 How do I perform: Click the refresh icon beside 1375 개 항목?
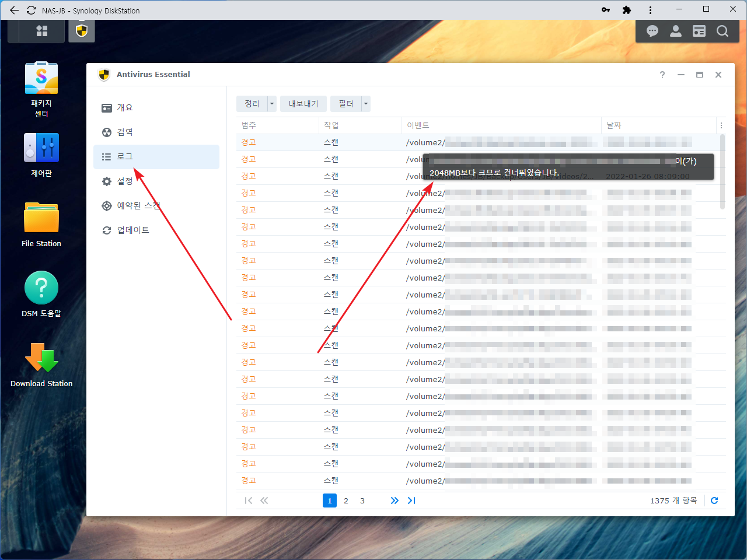(714, 501)
